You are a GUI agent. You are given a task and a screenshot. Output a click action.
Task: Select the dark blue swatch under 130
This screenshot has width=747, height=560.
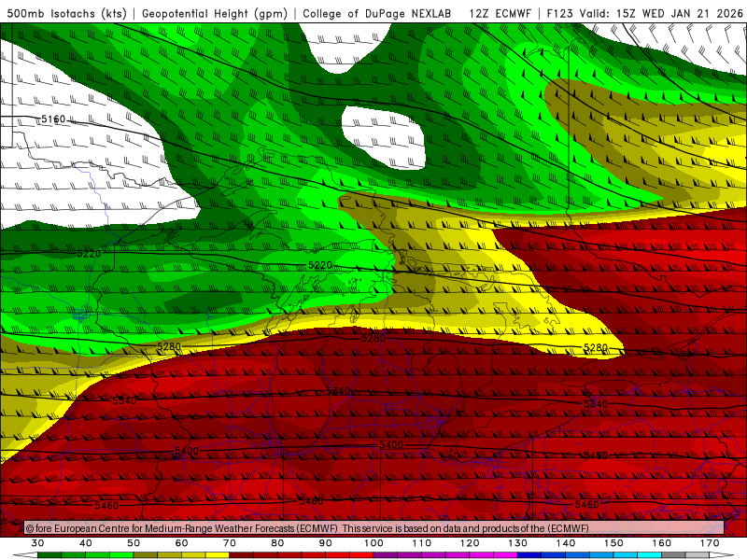pos(529,555)
